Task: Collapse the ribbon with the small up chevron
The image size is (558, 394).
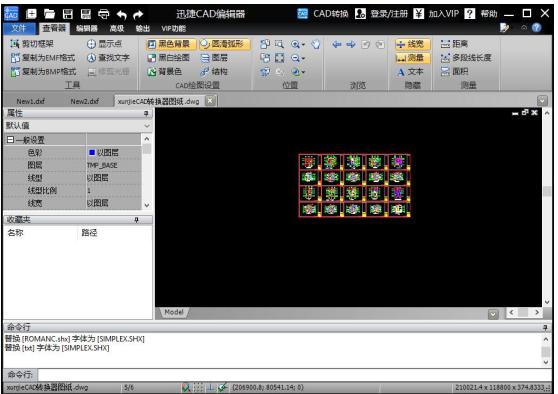Action: pyautogui.click(x=523, y=28)
